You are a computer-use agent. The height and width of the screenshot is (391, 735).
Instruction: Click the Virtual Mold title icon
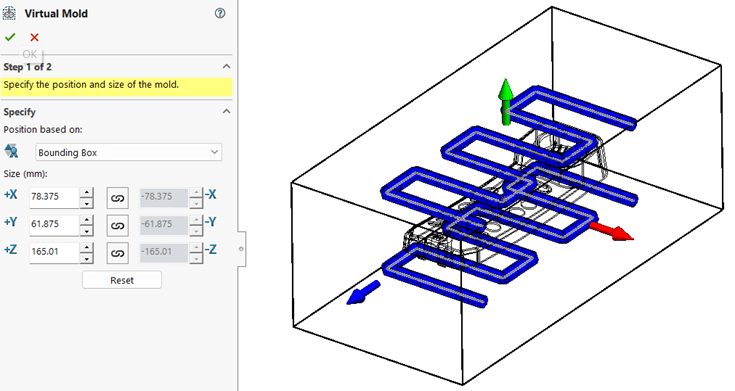coord(9,13)
